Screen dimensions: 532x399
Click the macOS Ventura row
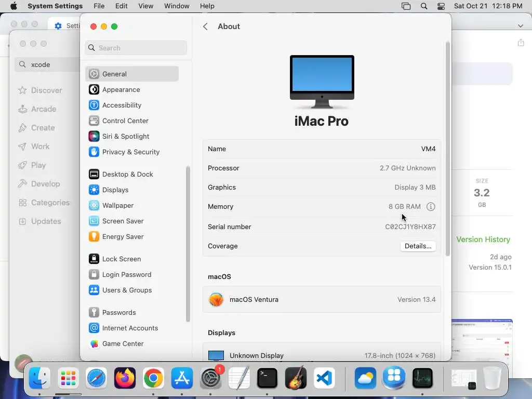tap(322, 299)
